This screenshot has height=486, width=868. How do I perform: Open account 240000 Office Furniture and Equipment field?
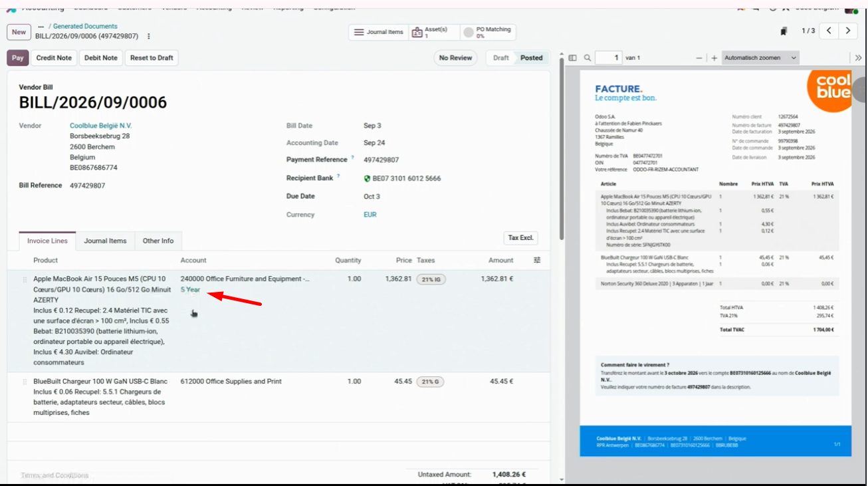[x=245, y=279]
